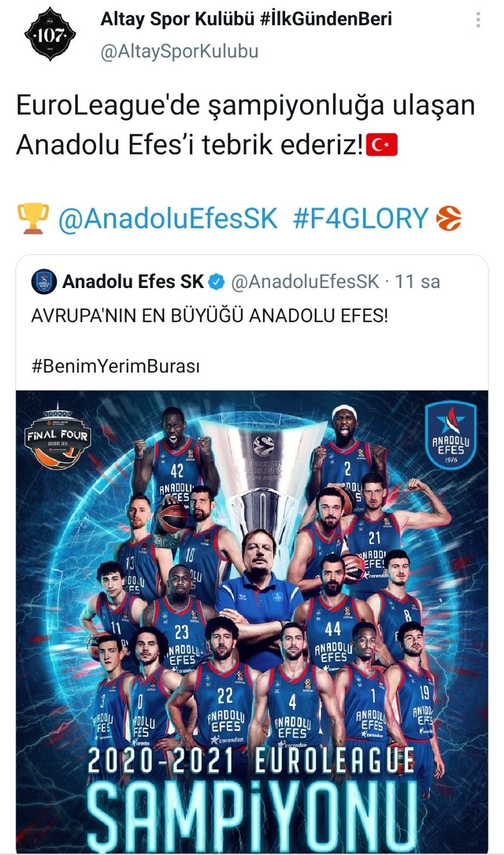Open the quoted tweet's 11 sa timestamp

point(417,282)
